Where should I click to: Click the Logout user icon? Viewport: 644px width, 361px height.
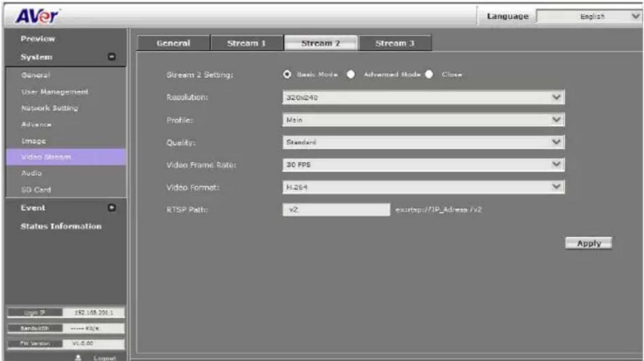(77, 358)
